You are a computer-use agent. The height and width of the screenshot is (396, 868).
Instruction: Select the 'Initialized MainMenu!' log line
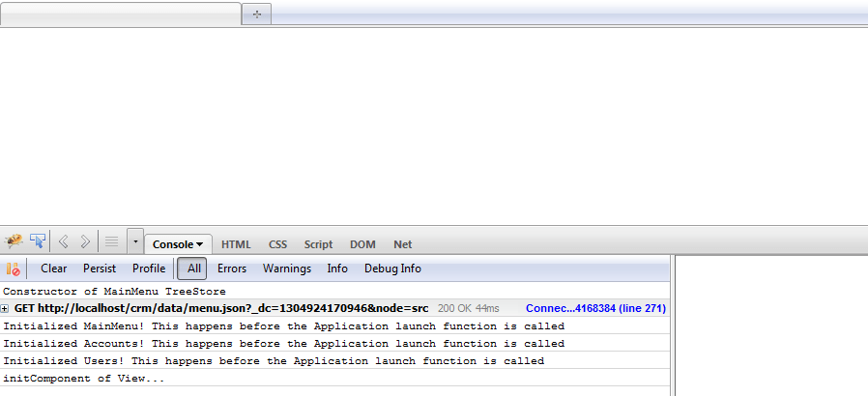(334, 326)
